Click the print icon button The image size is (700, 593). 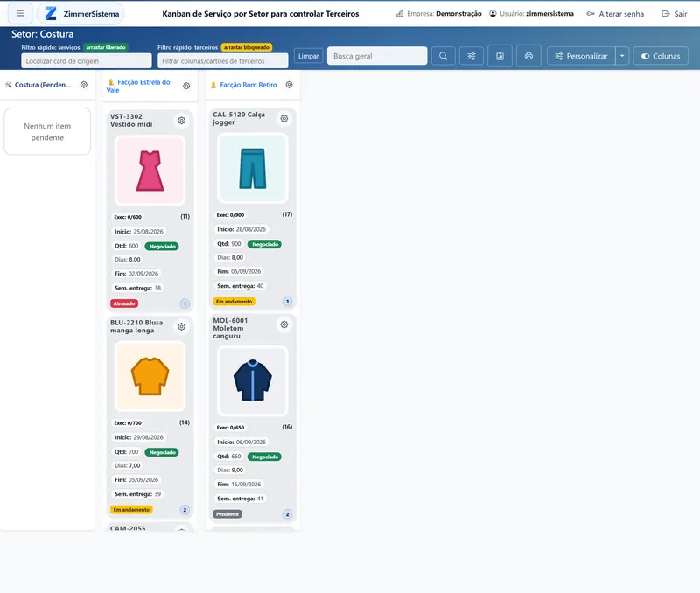528,56
